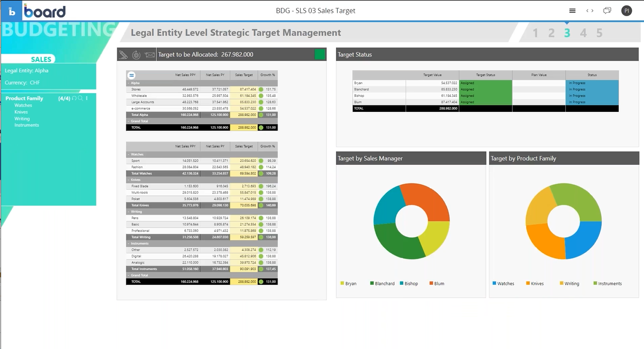Go to step 4 in page navigation
Viewport: 644px width, 349px height.
(583, 33)
